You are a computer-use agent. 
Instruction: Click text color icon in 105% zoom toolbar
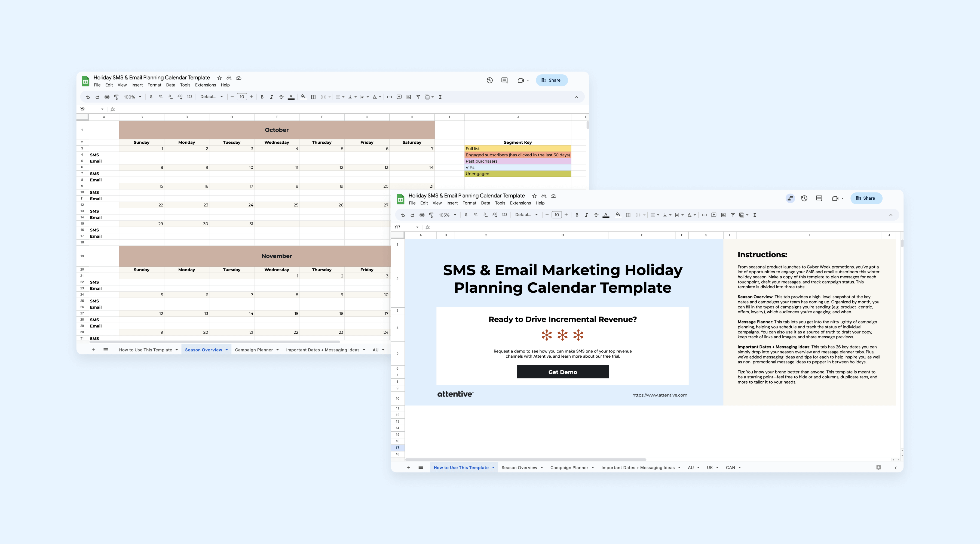pyautogui.click(x=606, y=215)
